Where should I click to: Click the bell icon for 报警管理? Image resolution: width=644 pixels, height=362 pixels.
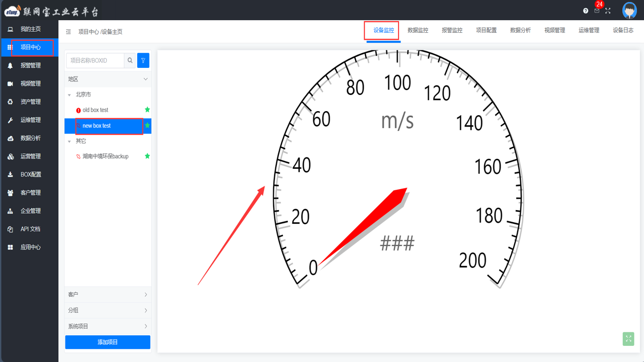[x=10, y=65]
